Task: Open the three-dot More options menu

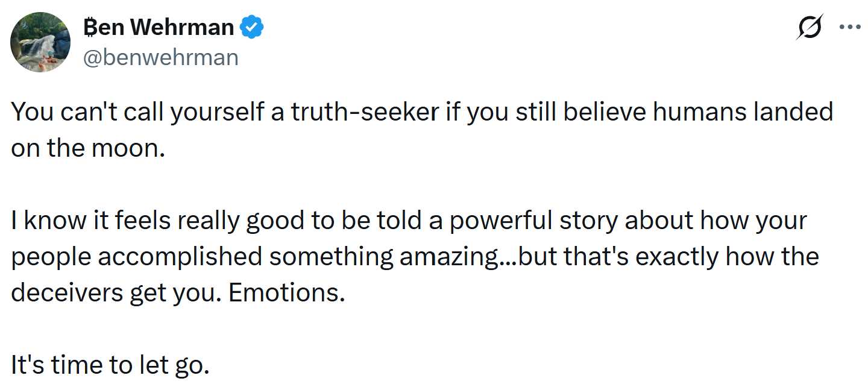Action: [850, 28]
